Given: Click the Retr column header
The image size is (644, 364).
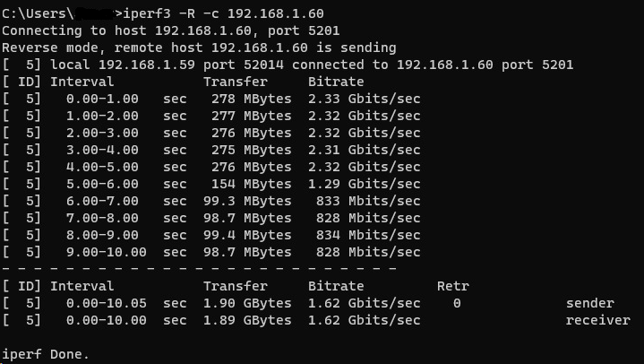Looking at the screenshot, I should pyautogui.click(x=453, y=286).
